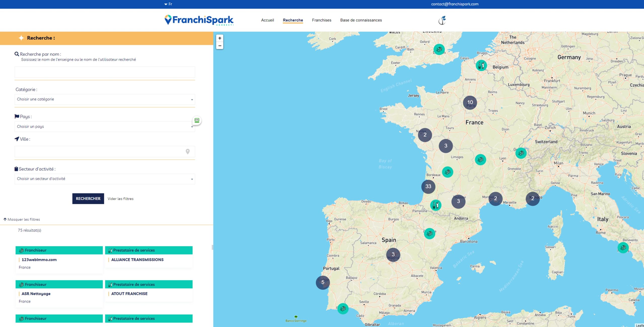This screenshot has width=644, height=327.
Task: Click the franchisor marker near London
Action: (x=439, y=49)
